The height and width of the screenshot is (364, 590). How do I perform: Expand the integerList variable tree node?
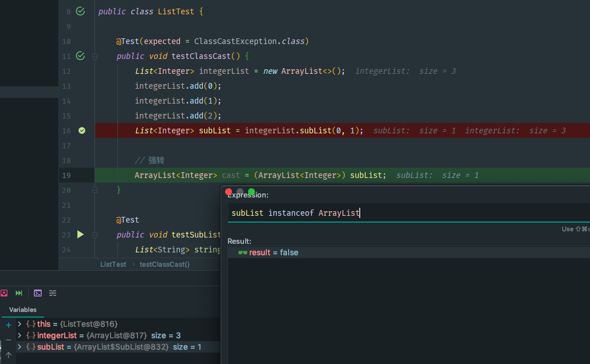click(x=19, y=335)
